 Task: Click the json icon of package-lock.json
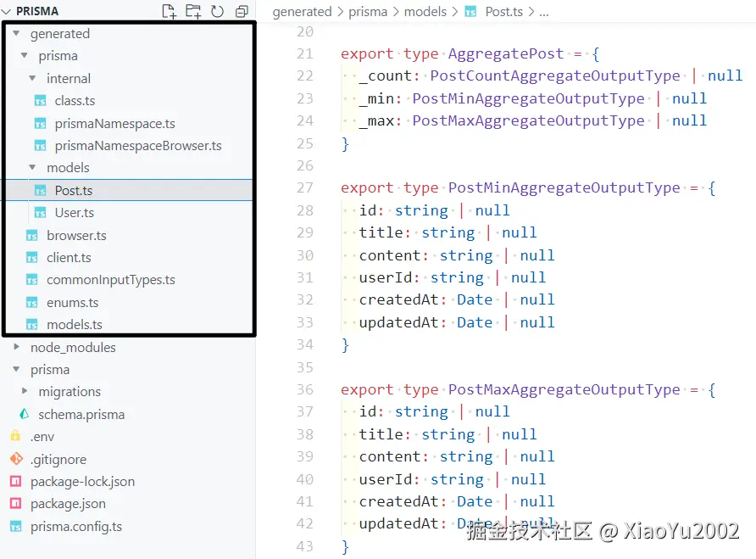click(16, 481)
